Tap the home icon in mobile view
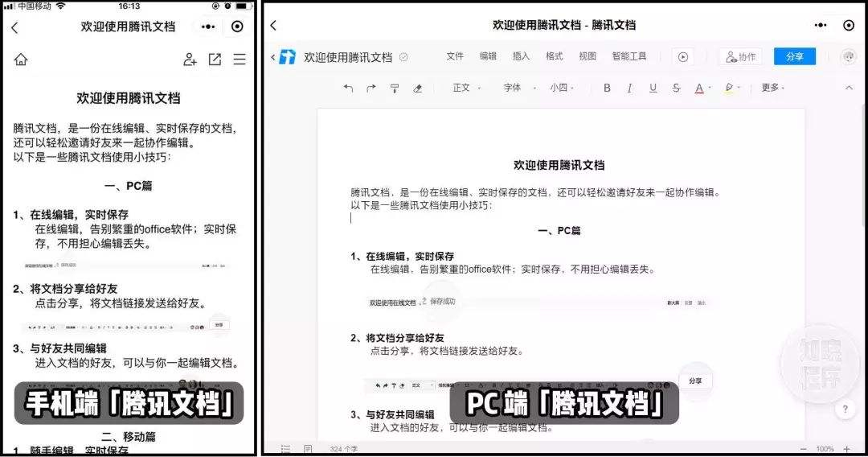Screen dimensions: 868x457 21,60
